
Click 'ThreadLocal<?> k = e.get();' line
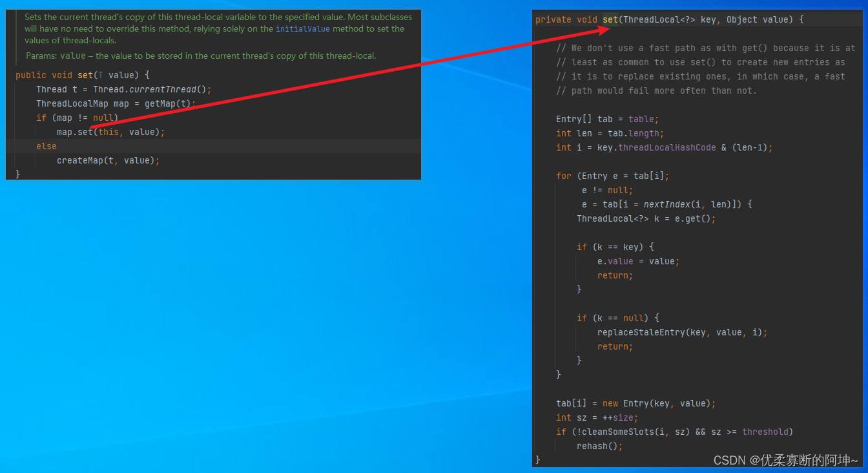646,218
